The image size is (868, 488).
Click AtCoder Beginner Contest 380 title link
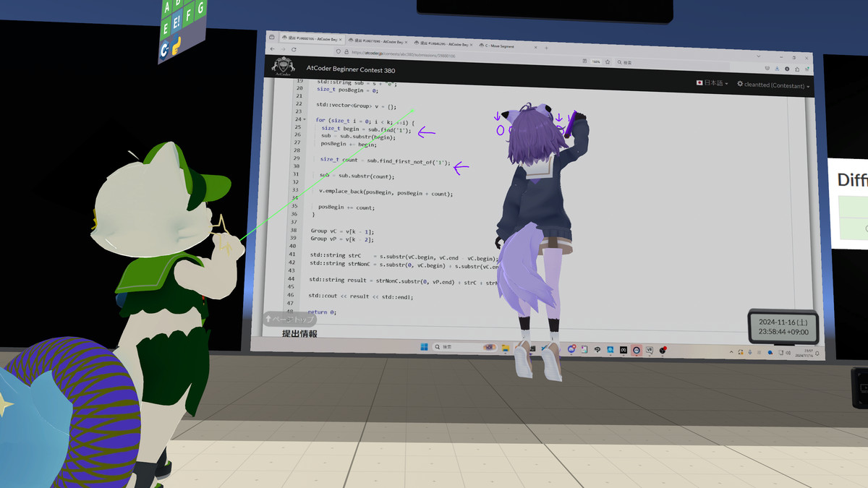[351, 69]
